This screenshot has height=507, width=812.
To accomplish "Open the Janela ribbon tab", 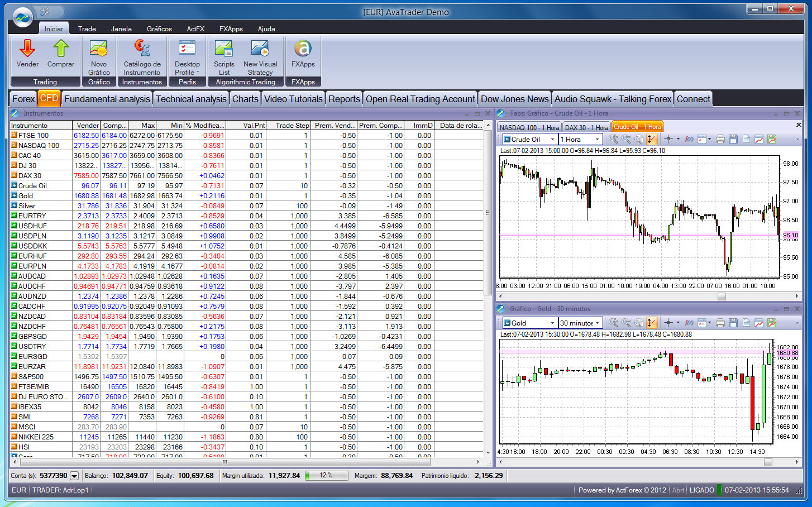I will tap(121, 28).
